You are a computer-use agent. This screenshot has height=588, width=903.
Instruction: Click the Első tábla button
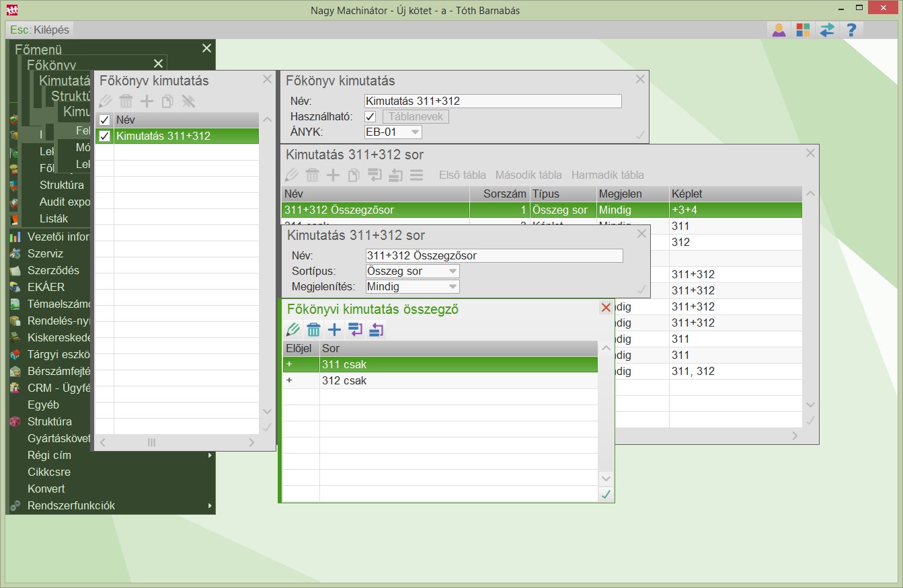(x=463, y=175)
